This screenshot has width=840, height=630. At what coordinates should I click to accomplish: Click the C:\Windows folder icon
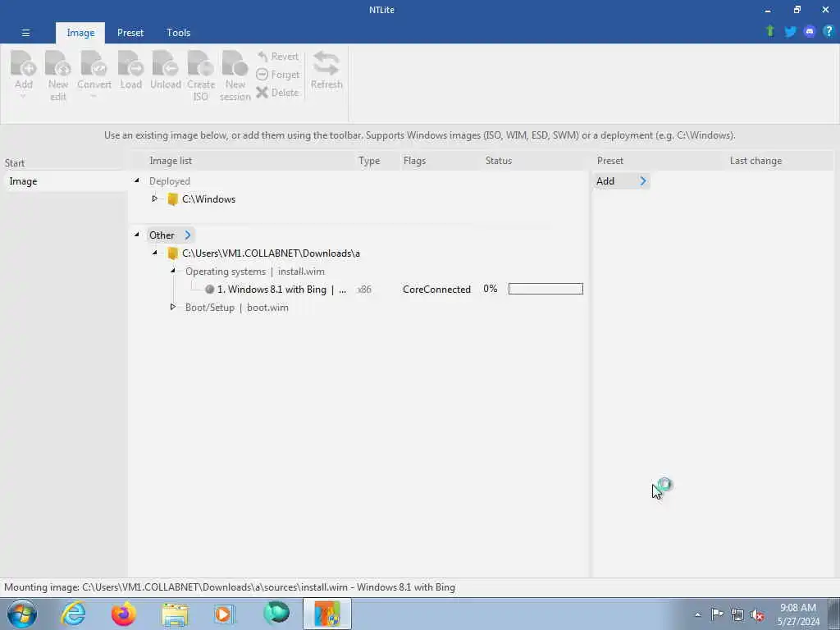[x=172, y=199]
